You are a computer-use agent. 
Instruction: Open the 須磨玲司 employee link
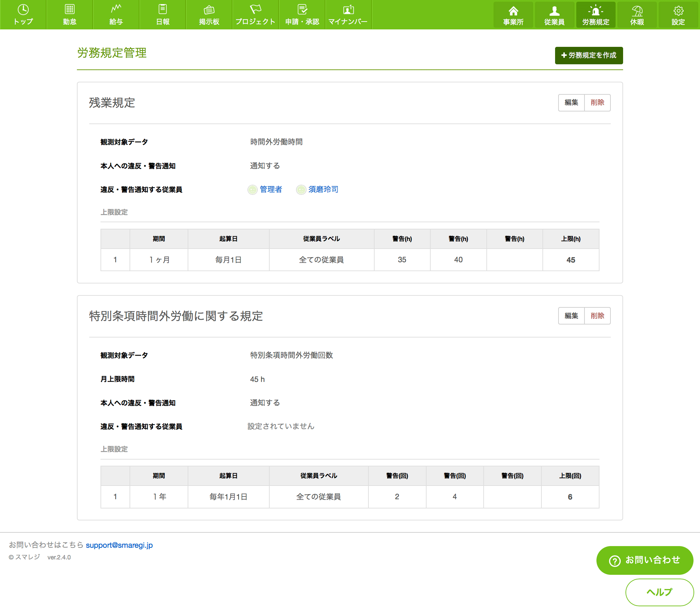tap(323, 189)
